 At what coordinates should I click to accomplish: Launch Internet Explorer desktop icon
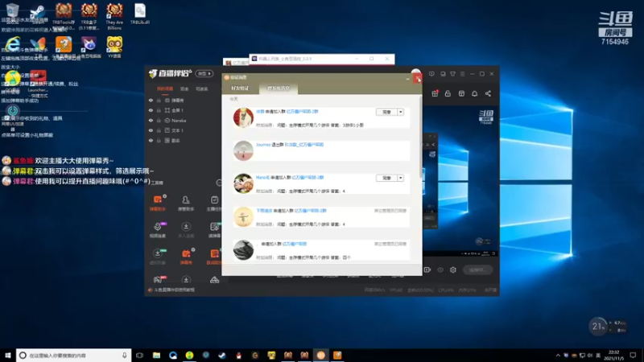point(13,44)
